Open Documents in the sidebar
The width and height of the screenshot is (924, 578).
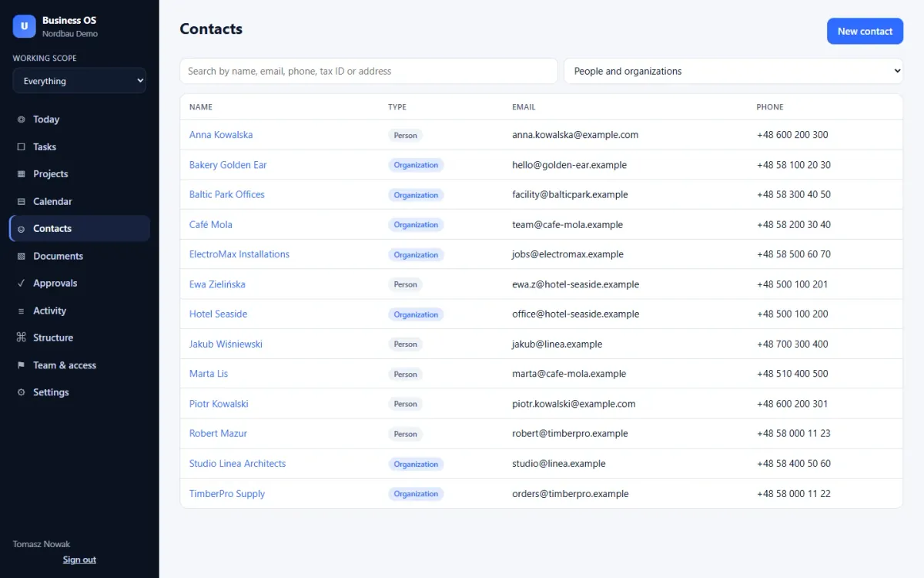tap(79, 256)
